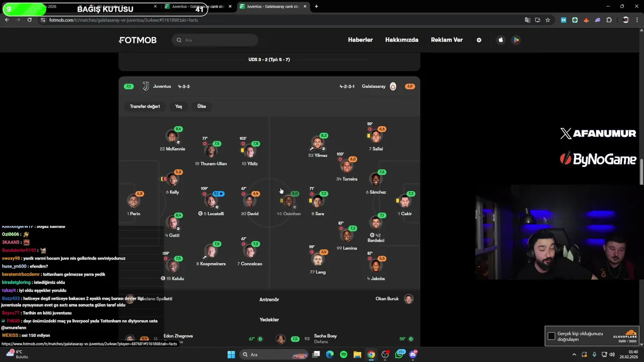Open a new browser tab
The image size is (644, 362).
point(316,7)
